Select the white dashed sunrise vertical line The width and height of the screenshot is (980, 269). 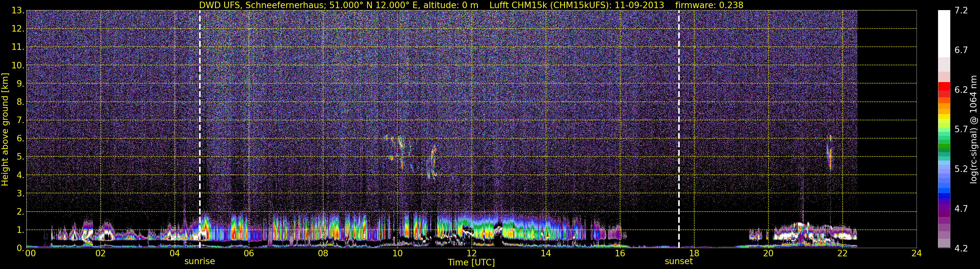[200, 129]
